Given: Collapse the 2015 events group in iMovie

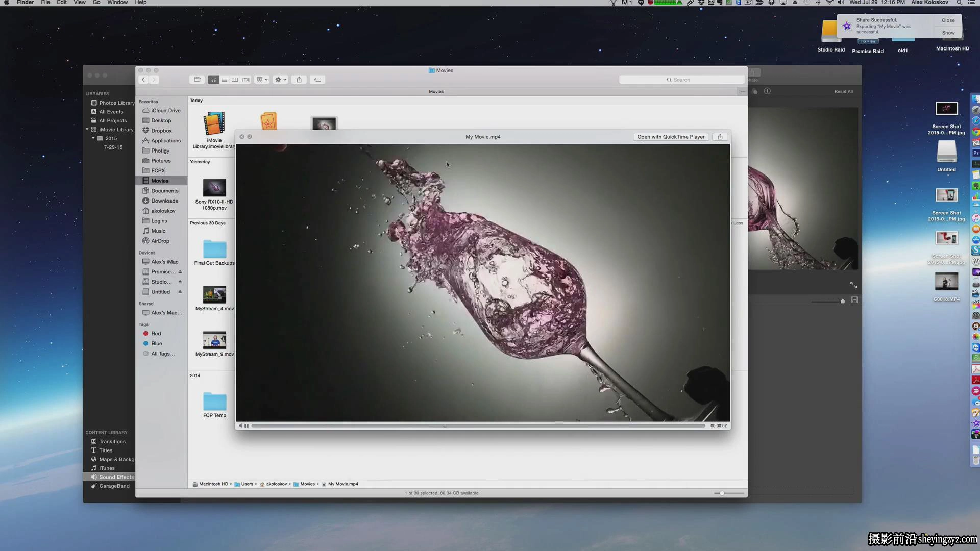Looking at the screenshot, I should (93, 138).
